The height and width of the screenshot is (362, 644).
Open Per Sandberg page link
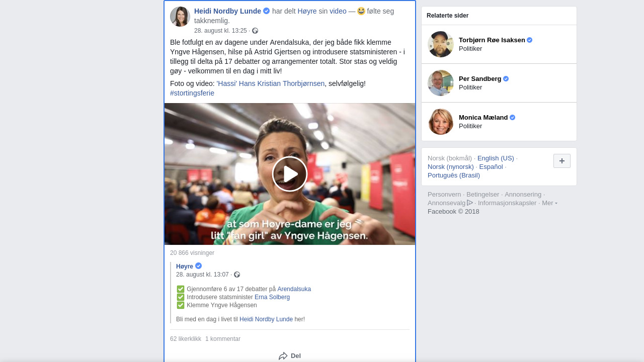tap(480, 79)
